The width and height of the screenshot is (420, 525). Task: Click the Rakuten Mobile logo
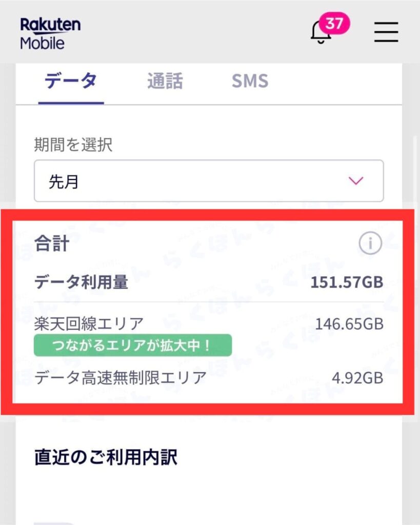[x=49, y=32]
